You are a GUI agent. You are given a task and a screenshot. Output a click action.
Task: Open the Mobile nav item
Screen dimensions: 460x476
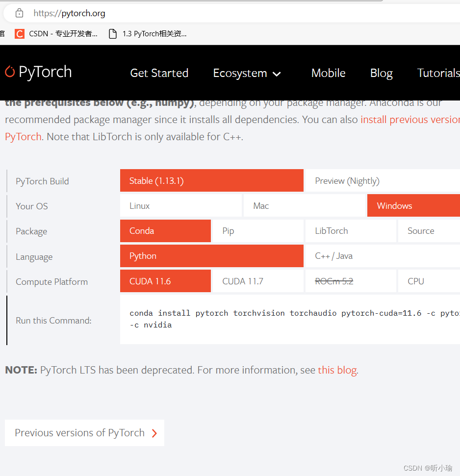click(328, 73)
